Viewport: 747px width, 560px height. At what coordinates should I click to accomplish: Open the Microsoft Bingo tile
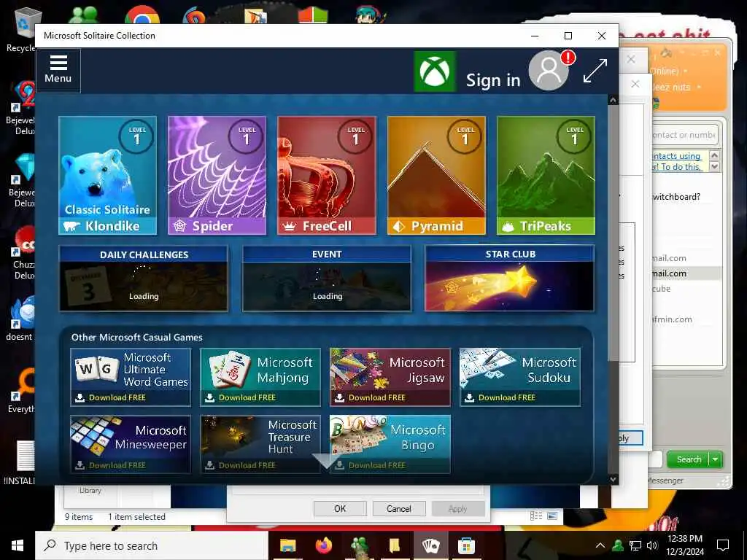(x=390, y=444)
